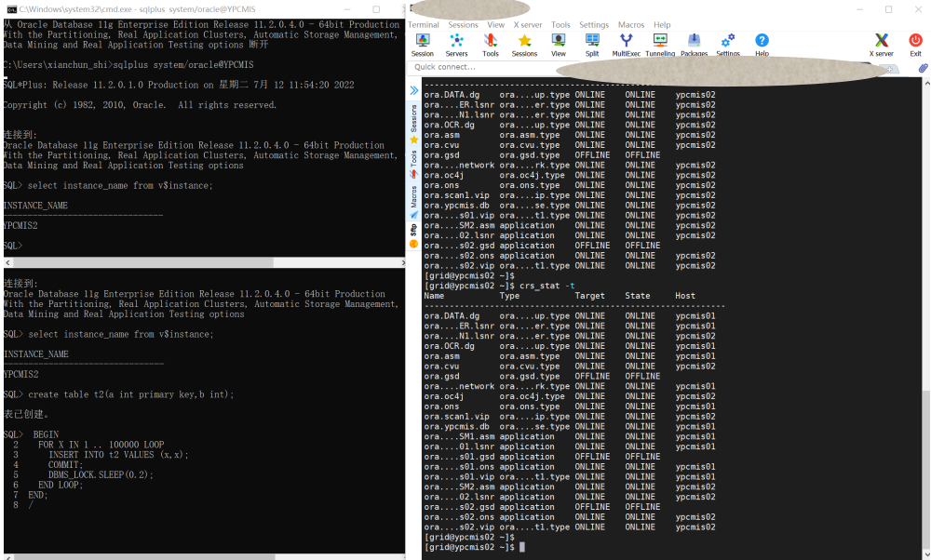Click 'INSERT INTO t2 VALUES (x,x);' line

click(119, 454)
